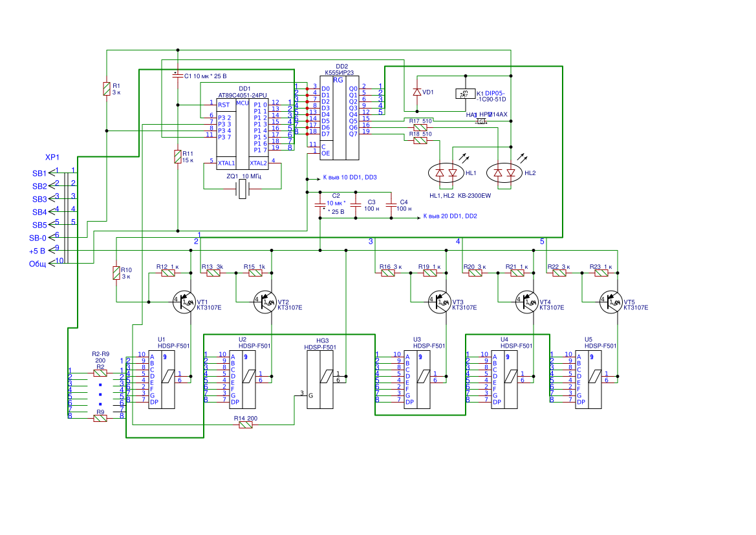Click the SB5 connector pin label
Viewport: 756px width, 535px height.
pos(39,225)
